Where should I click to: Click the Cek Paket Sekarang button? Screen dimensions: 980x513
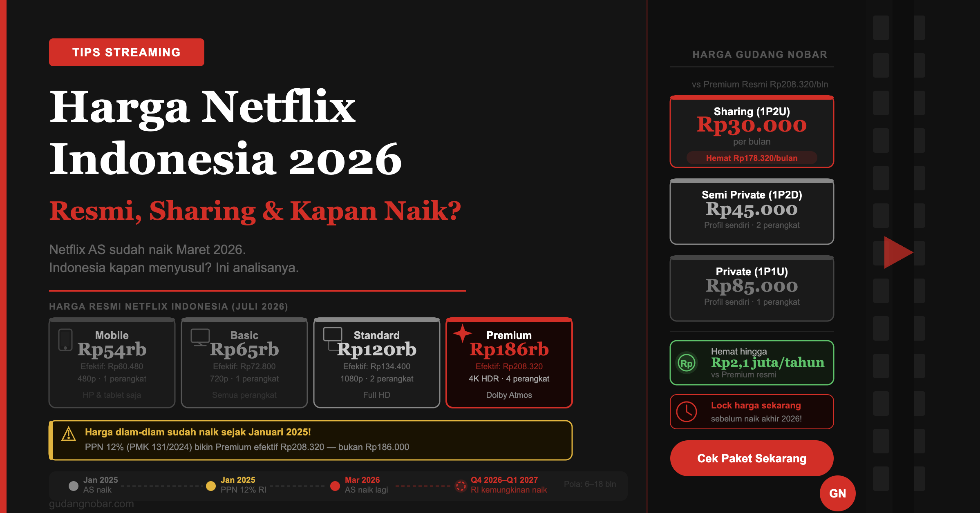[752, 458]
